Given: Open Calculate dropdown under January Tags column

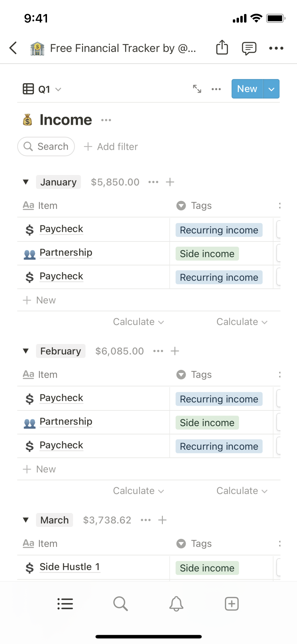Looking at the screenshot, I should pos(242,322).
